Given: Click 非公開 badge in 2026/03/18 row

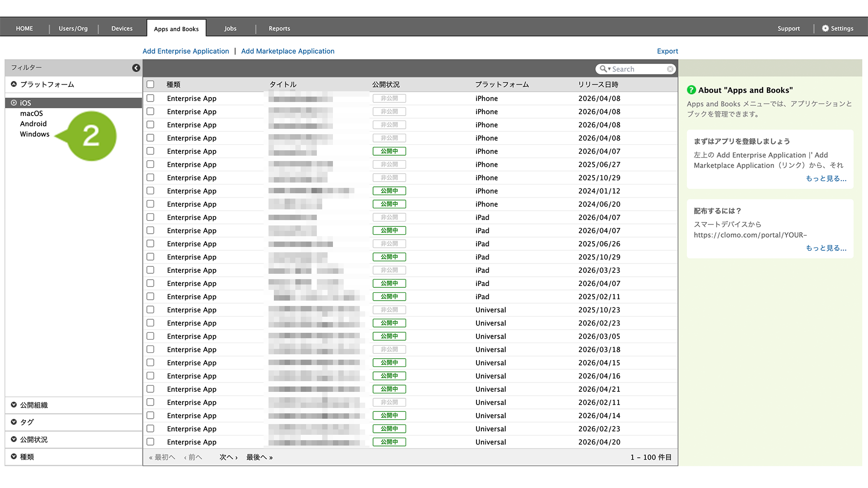Looking at the screenshot, I should pos(389,349).
